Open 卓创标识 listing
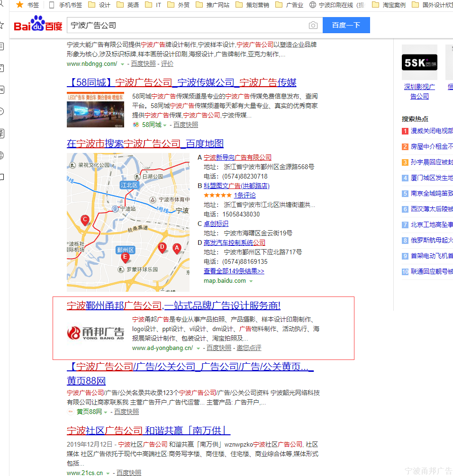Screen dimensions: 453x476 tap(216, 224)
